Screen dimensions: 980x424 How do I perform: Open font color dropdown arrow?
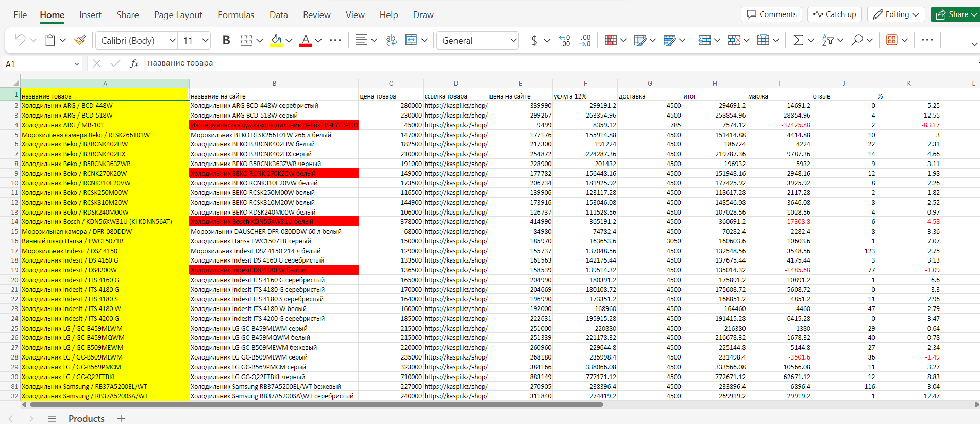[x=318, y=40]
